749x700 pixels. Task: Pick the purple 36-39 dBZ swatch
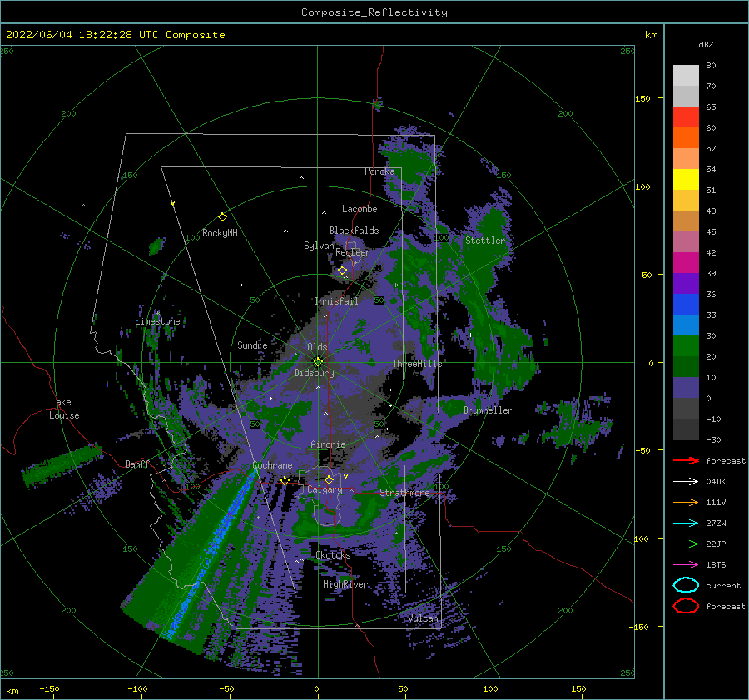[x=686, y=283]
